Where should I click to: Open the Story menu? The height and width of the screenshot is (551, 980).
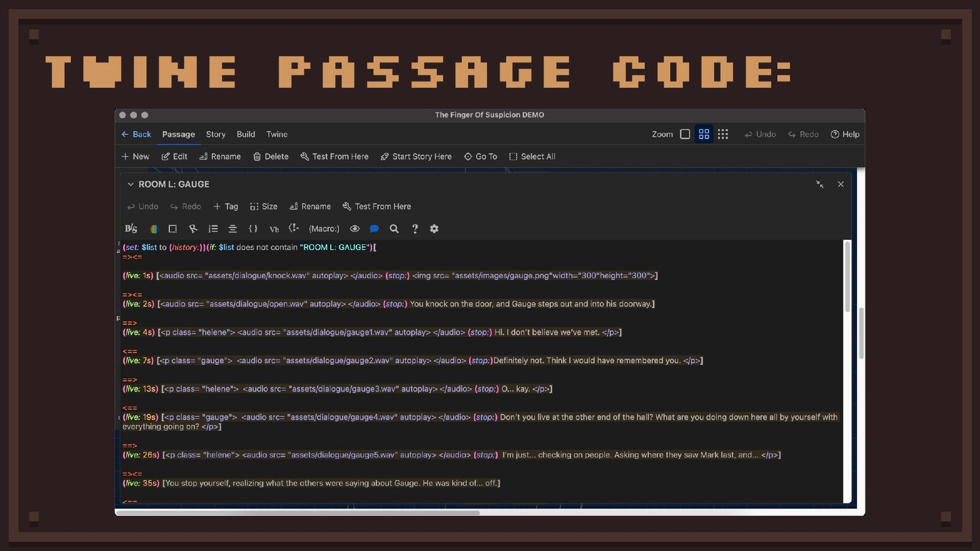coord(216,134)
